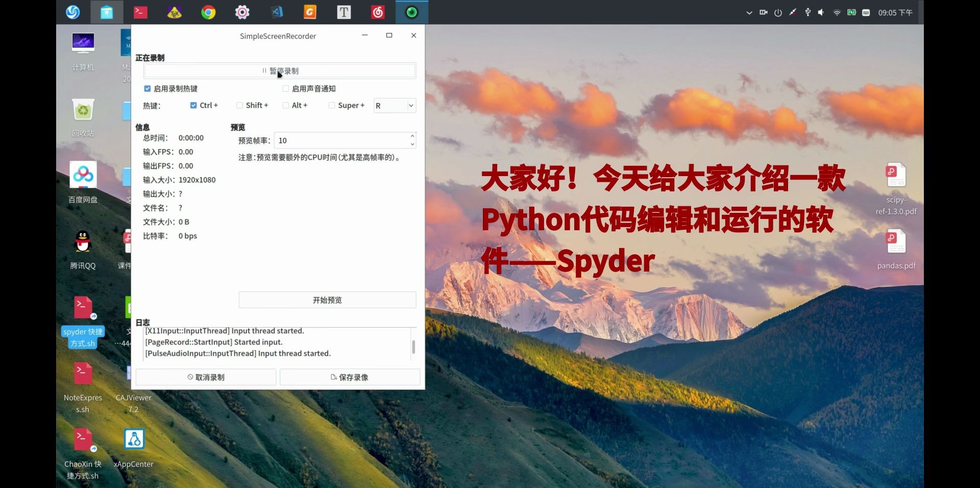The height and width of the screenshot is (488, 980).
Task: Open the orange G dictionary app icon
Action: [310, 12]
